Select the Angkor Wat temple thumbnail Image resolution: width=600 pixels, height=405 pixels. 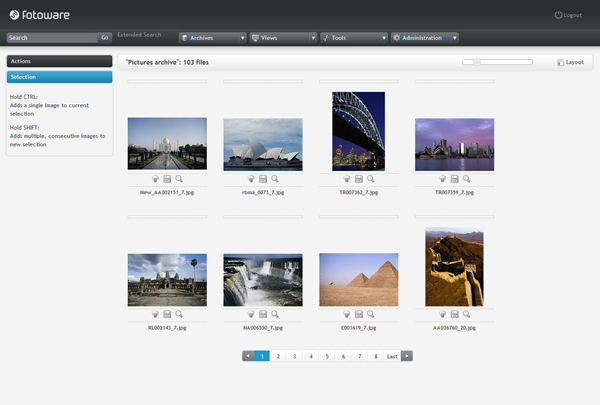coord(167,280)
